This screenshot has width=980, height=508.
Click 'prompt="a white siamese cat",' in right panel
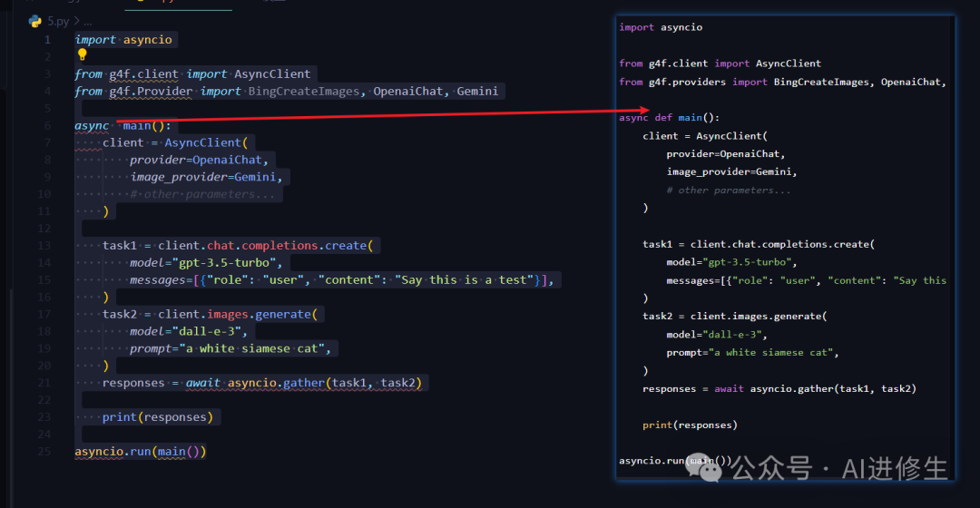point(752,352)
